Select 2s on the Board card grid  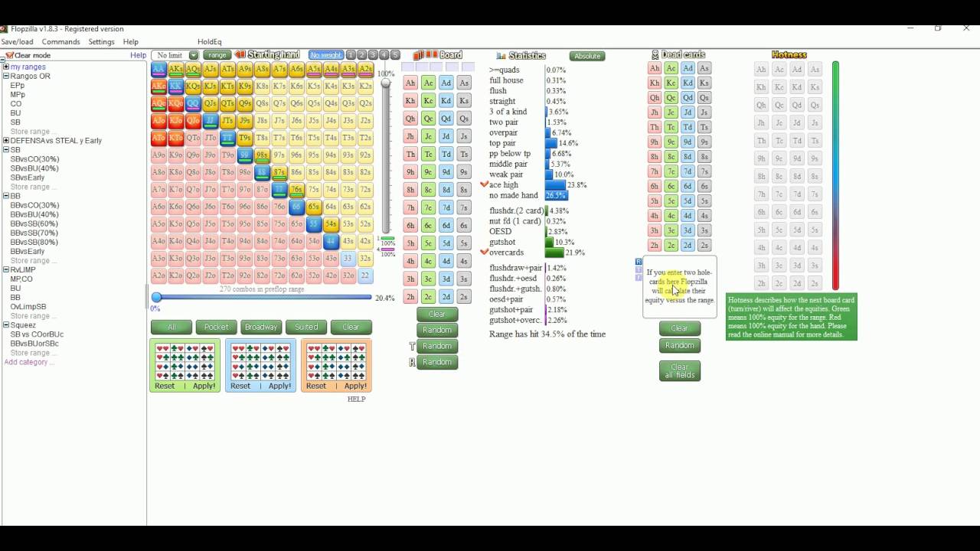(464, 296)
